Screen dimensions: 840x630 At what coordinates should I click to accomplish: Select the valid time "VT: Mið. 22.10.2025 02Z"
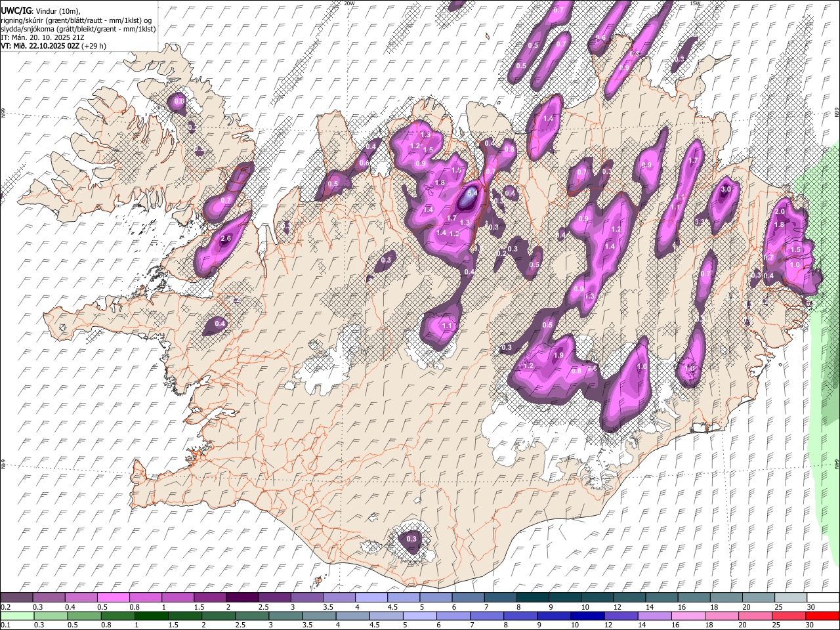click(x=40, y=46)
